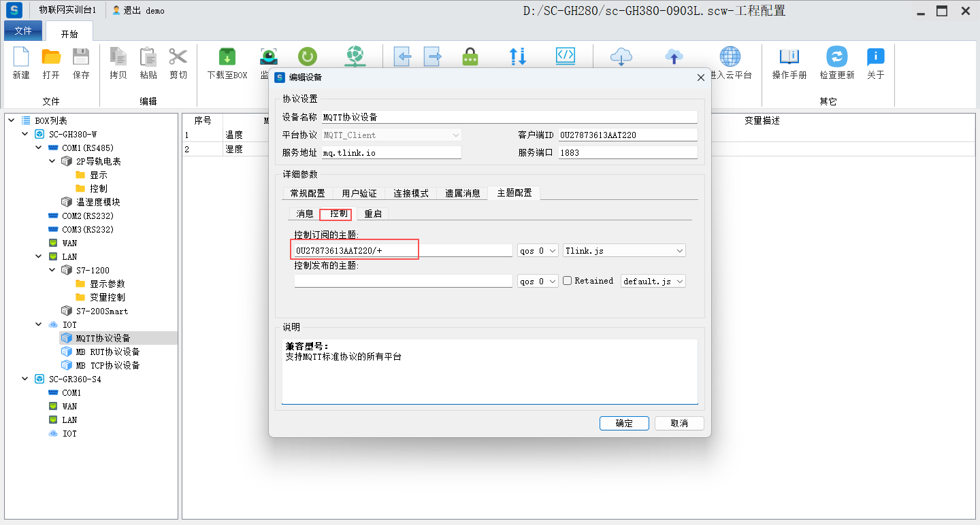Viewport: 980px width, 525px height.
Task: Click the 打开 open folder icon
Action: pos(51,57)
